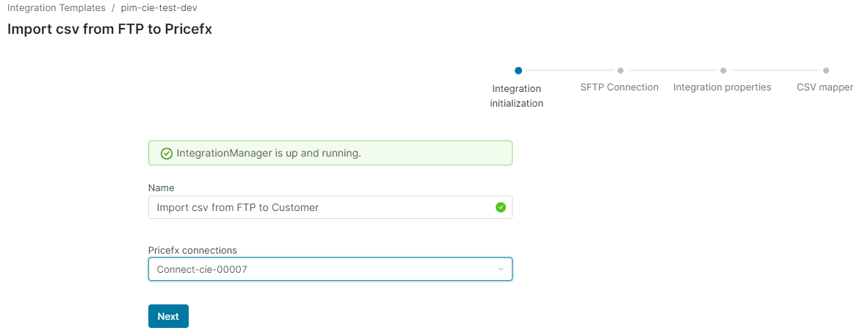Click the Name field label
This screenshot has width=868, height=336.
161,188
